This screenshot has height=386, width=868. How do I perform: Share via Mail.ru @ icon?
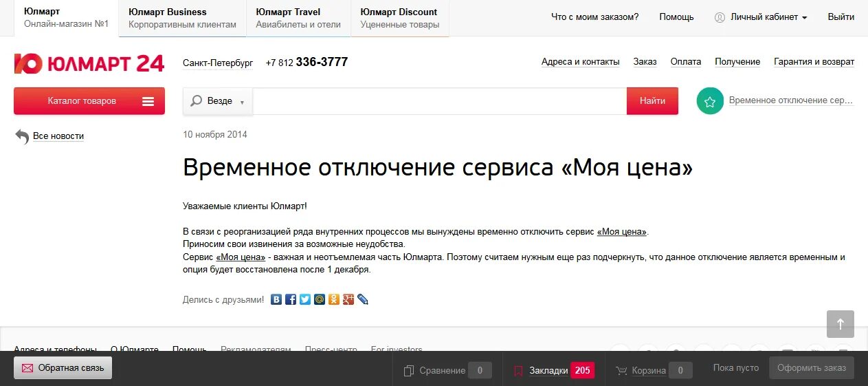coord(320,299)
